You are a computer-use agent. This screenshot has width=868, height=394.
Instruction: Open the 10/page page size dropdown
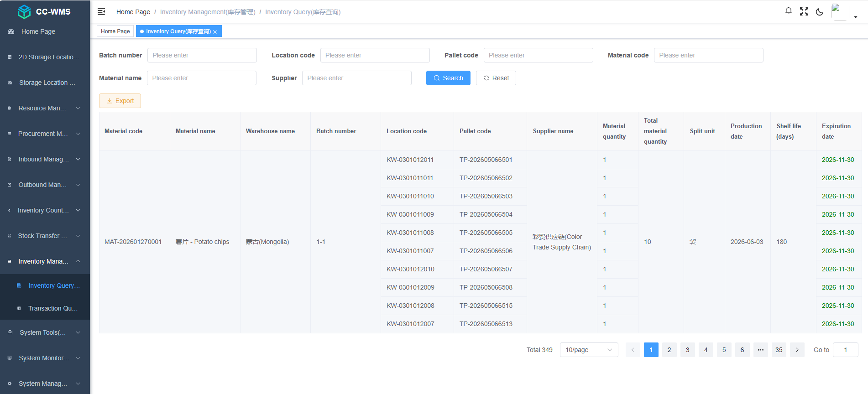pos(589,350)
